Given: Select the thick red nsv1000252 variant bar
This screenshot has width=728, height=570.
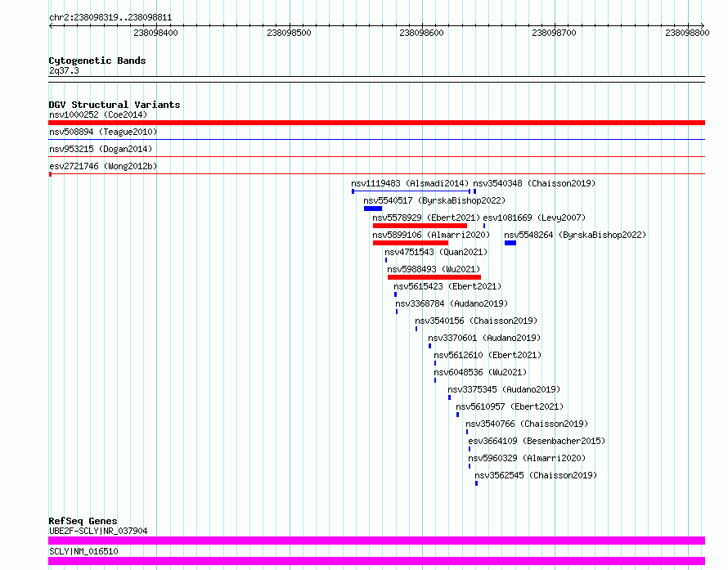Looking at the screenshot, I should [376, 123].
